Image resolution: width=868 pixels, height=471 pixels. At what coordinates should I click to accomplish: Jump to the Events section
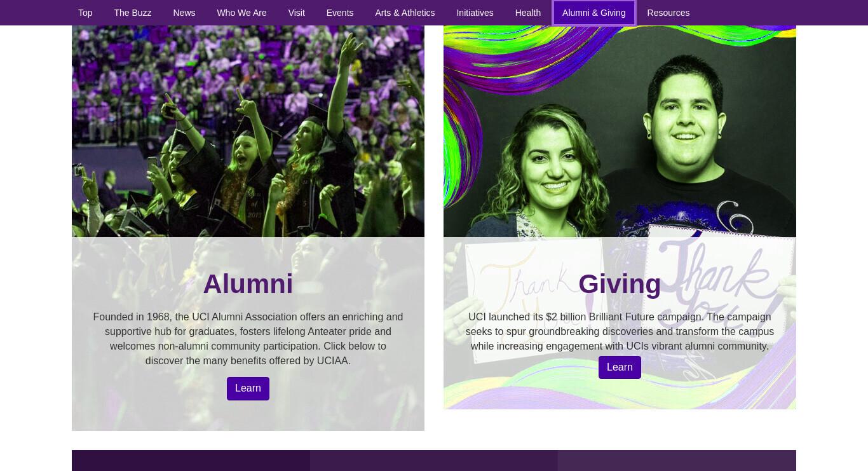pos(340,13)
